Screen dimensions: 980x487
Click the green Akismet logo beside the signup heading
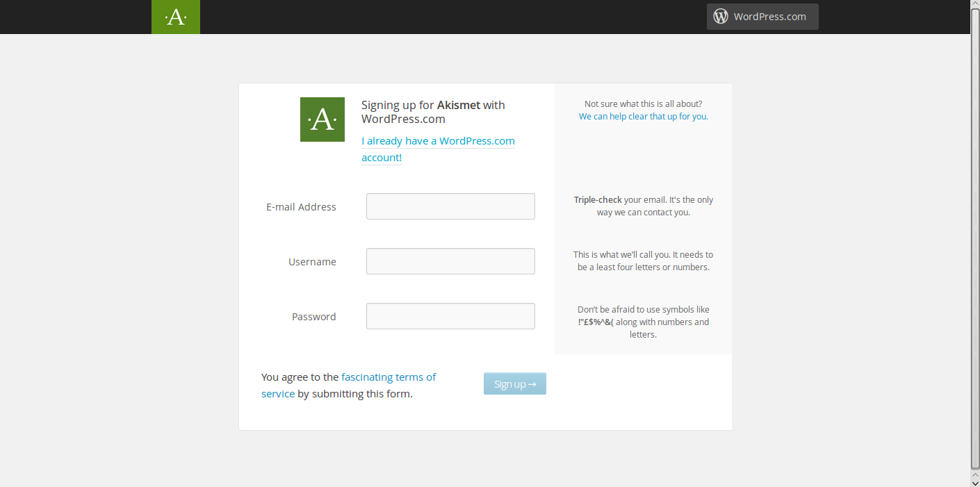coord(322,119)
